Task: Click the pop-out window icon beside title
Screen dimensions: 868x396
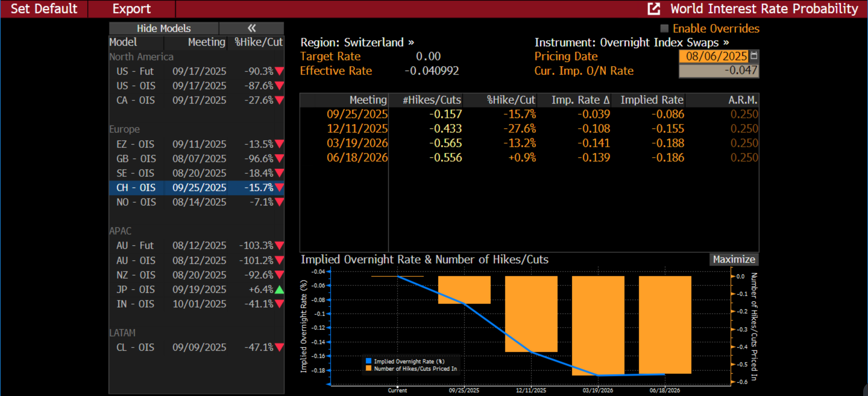Action: coord(654,9)
